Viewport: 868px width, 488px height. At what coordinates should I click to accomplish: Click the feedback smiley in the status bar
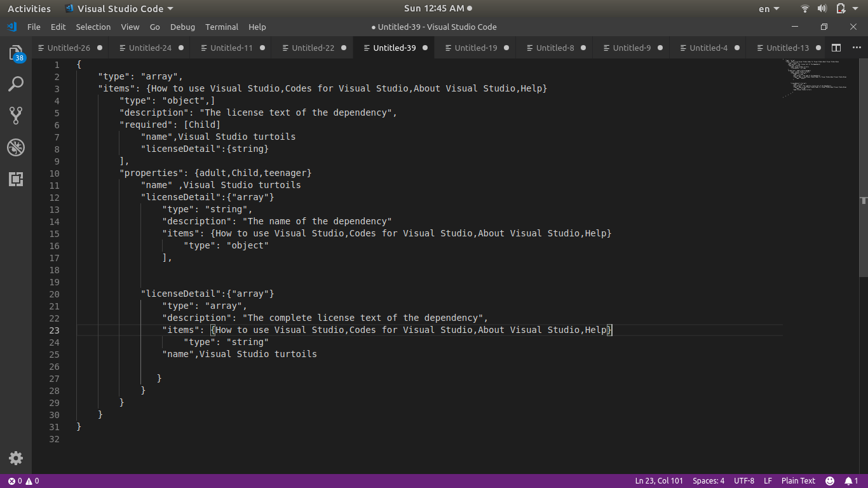click(830, 481)
